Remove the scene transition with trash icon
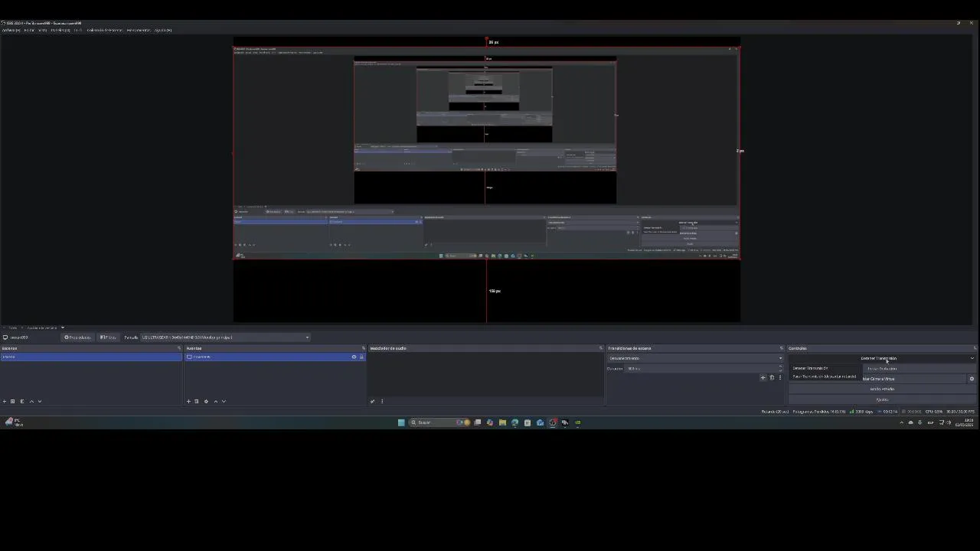Screen dimensions: 980x551 (772, 377)
